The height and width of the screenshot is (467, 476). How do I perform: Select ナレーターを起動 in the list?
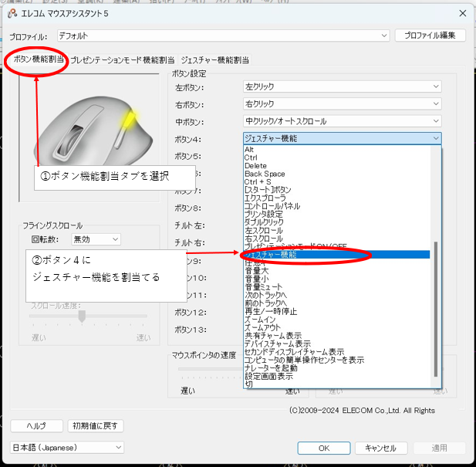[337, 368]
